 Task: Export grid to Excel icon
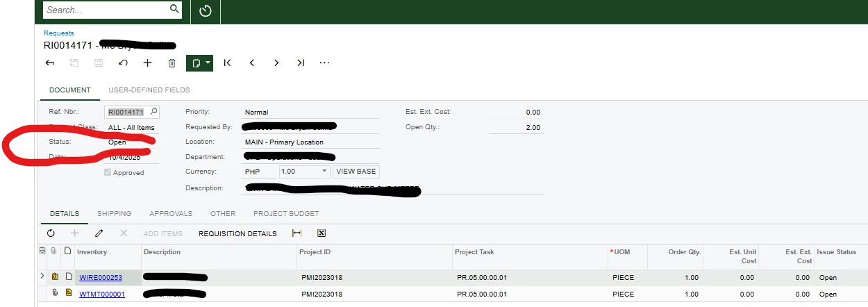(x=322, y=233)
